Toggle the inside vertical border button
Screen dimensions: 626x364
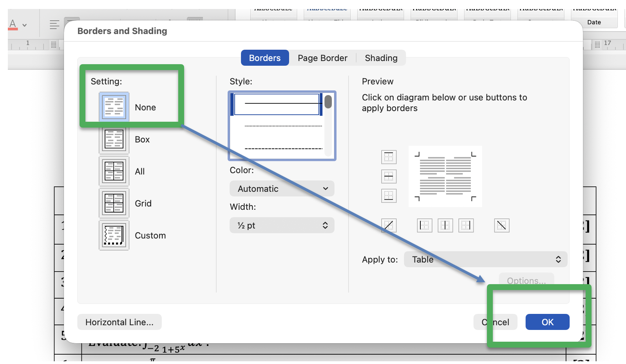pos(445,225)
